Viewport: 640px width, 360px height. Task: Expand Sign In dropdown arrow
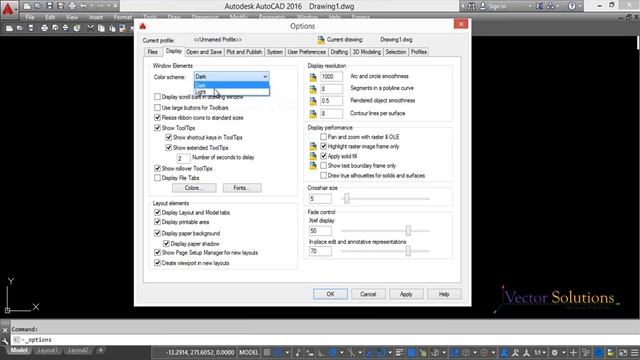(x=530, y=6)
